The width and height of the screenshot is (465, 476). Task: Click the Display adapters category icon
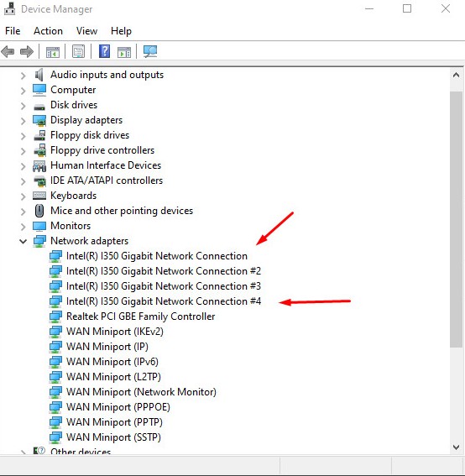tap(39, 120)
